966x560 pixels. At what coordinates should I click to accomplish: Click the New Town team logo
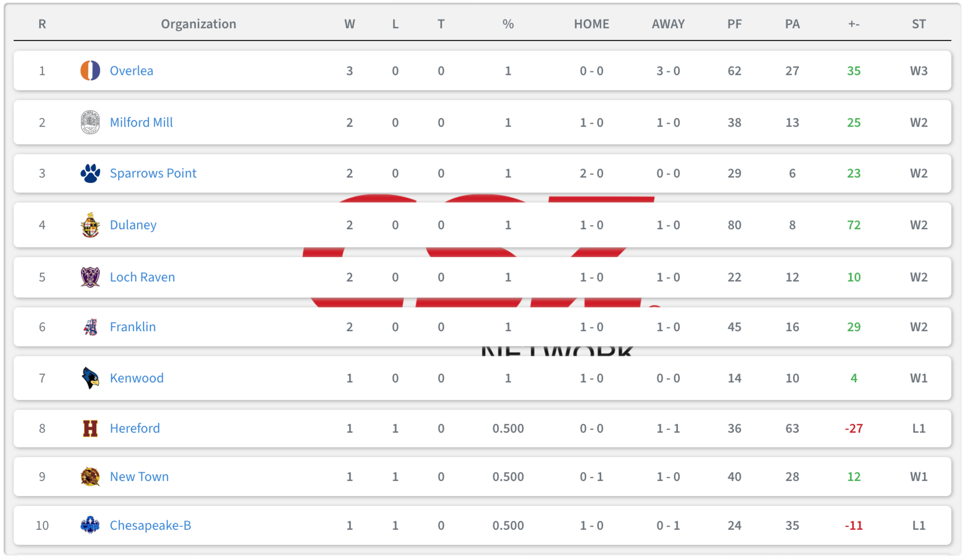(90, 477)
